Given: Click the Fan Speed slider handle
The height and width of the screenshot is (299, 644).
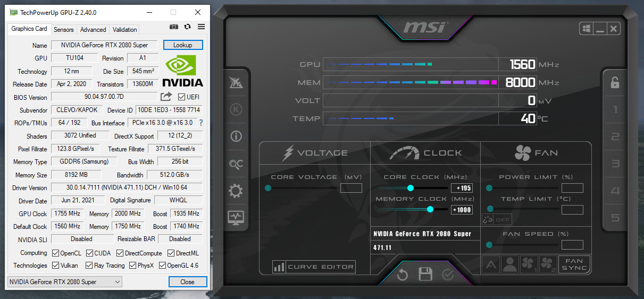Looking at the screenshot, I should 489,245.
